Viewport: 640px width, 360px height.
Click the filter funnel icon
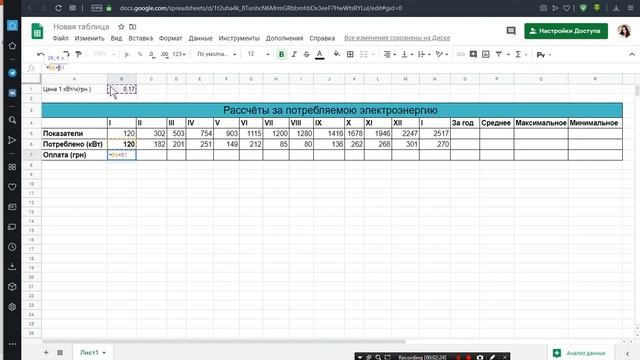[499, 54]
